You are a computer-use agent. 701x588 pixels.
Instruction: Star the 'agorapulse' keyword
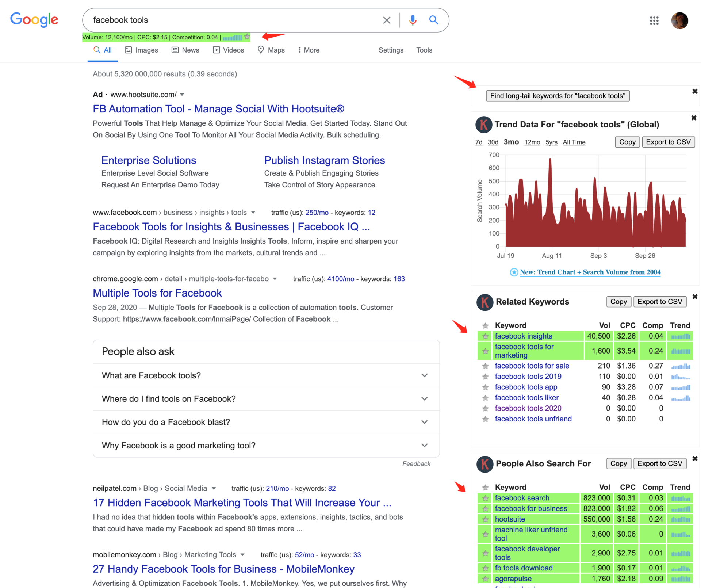[x=485, y=579]
